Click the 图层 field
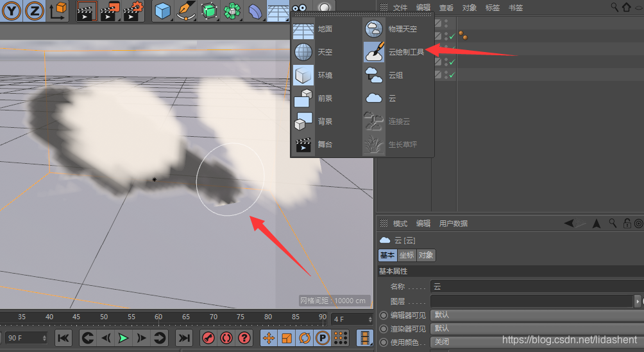The height and width of the screenshot is (352, 644). click(x=532, y=301)
